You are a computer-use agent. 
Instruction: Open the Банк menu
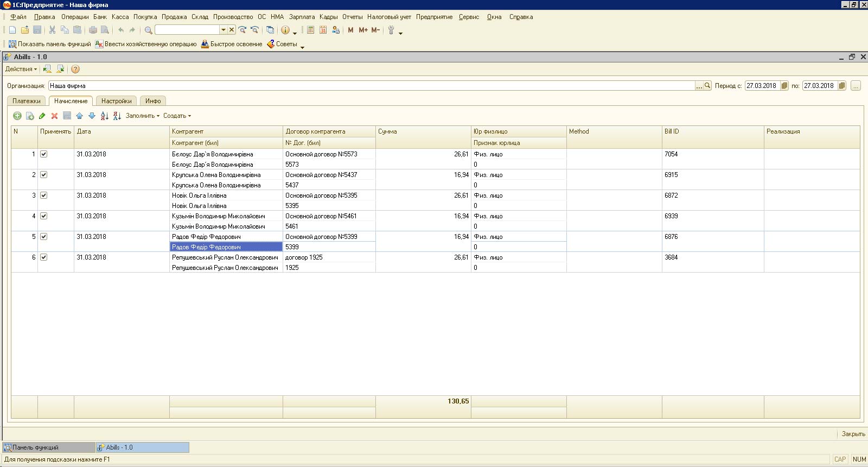(100, 17)
